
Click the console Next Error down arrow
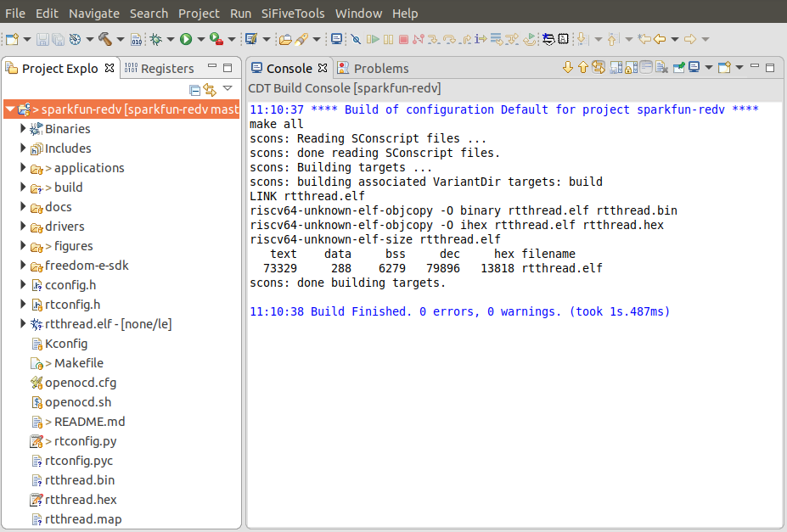coord(568,68)
